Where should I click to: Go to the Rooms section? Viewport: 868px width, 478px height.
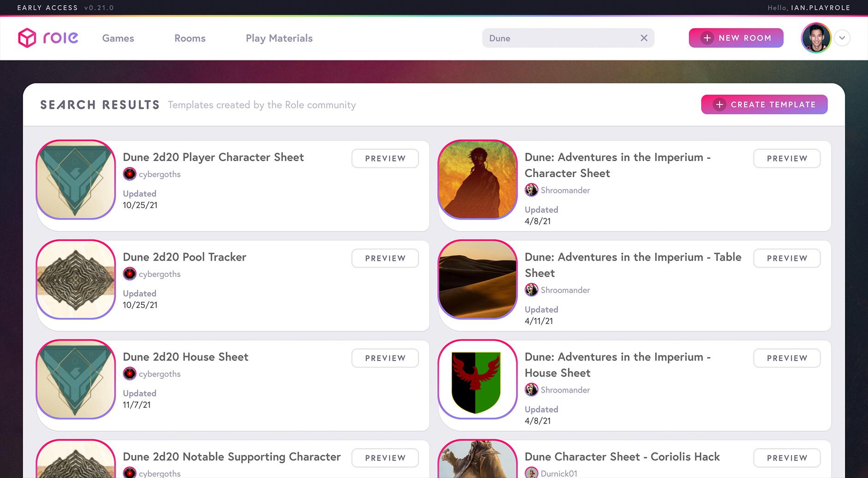[190, 38]
